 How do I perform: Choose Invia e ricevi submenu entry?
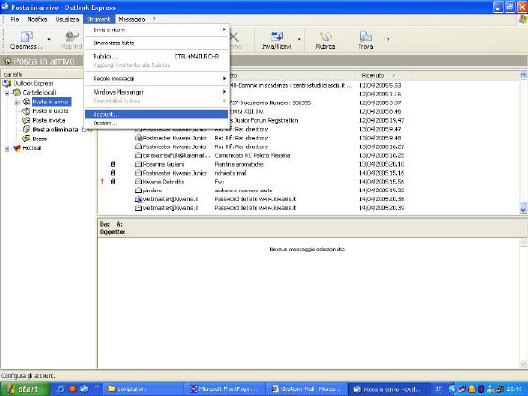157,30
